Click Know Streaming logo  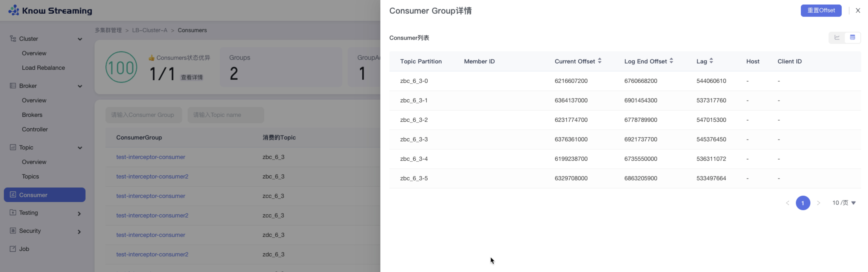50,10
